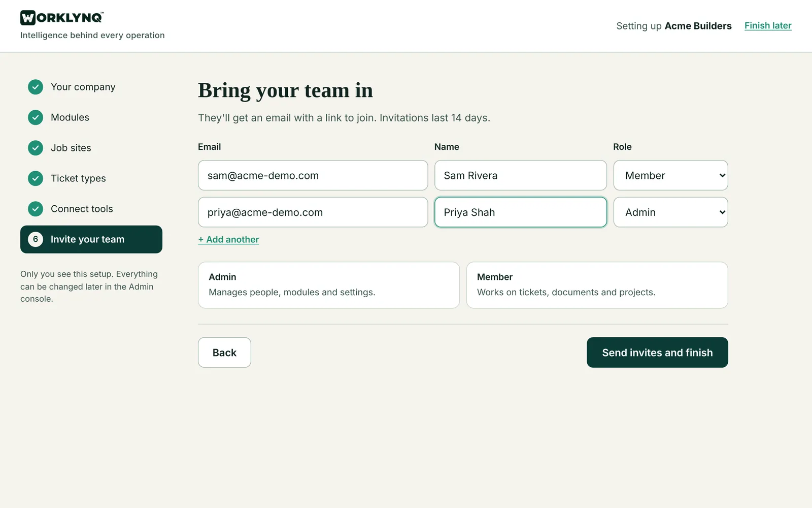Click the Worklynq logo
This screenshot has width=812, height=508.
62,18
